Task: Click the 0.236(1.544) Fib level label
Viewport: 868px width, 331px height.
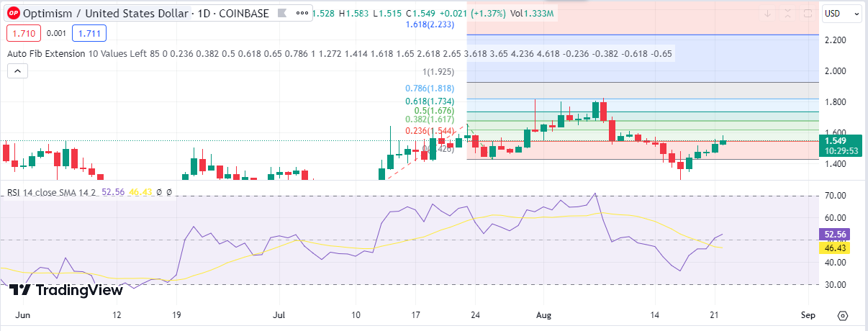Action: click(x=430, y=131)
